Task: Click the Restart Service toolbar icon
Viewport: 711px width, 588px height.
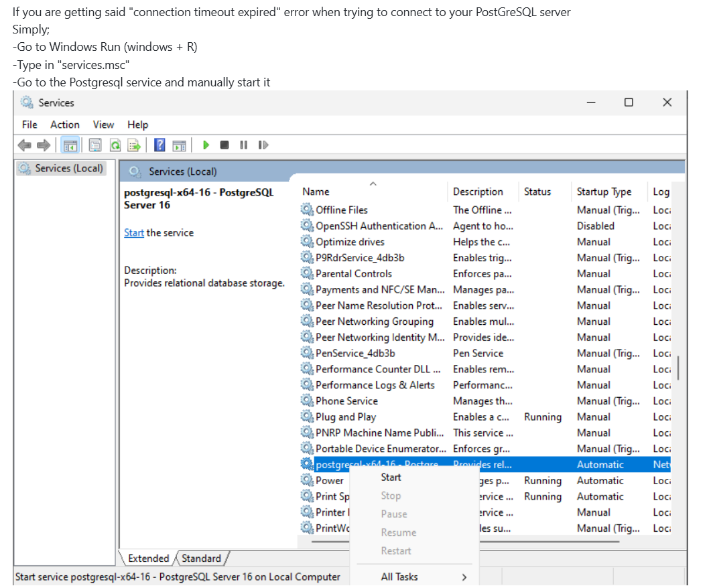Action: (263, 145)
